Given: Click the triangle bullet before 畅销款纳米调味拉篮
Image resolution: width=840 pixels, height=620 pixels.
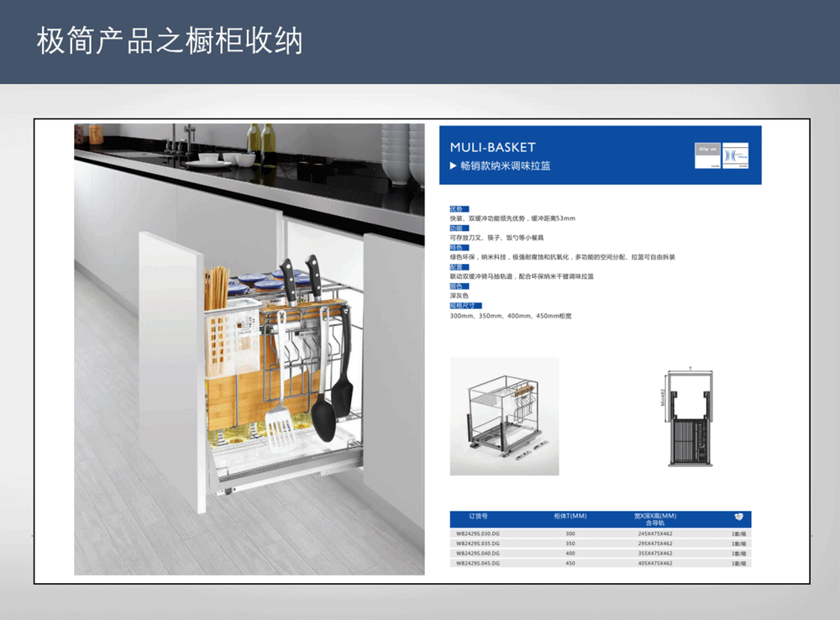Looking at the screenshot, I should coord(454,166).
